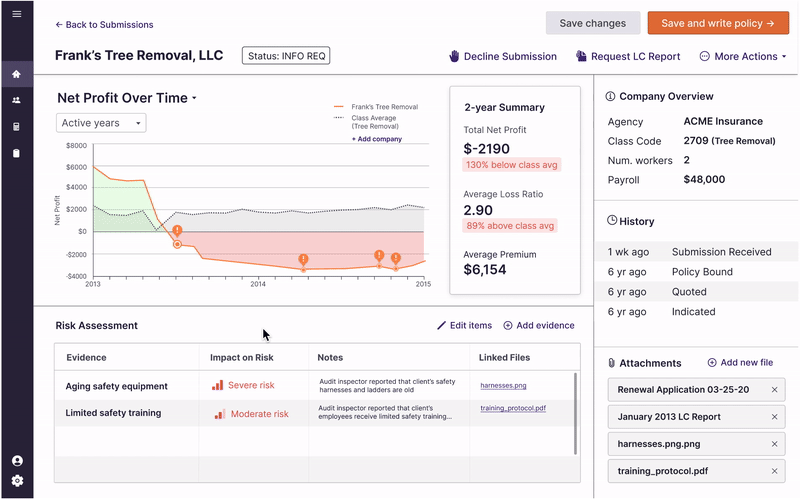Open the harnesses.png linked file

pyautogui.click(x=503, y=385)
